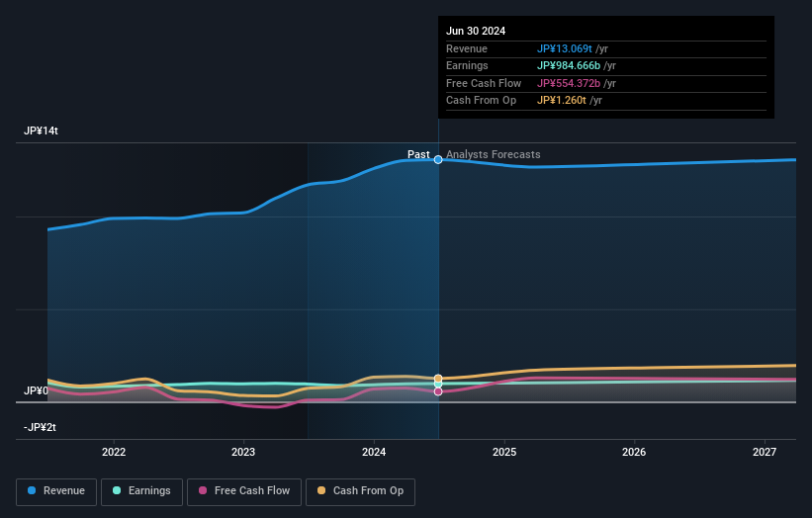Select the orange Cash From Op data point
812x518 pixels.
click(438, 379)
